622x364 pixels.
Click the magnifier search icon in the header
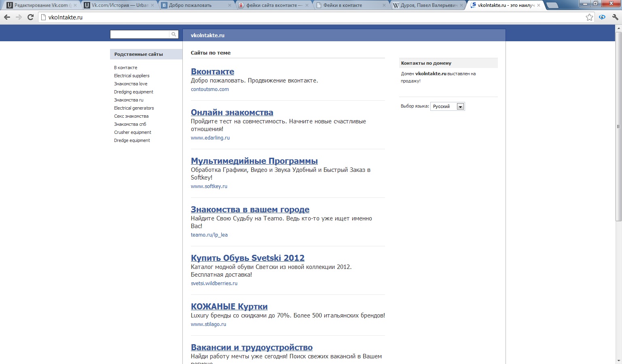(x=174, y=34)
